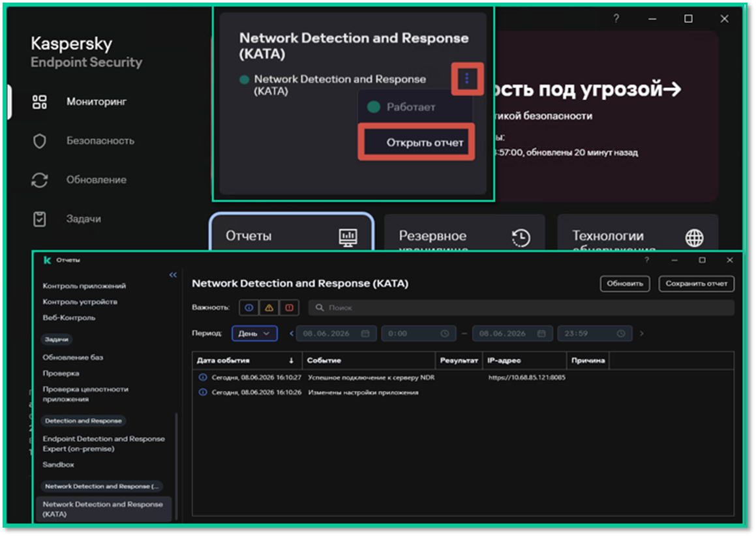Viewport: 756px width, 536px height.
Task: Open the 'День' period dropdown
Action: point(254,334)
